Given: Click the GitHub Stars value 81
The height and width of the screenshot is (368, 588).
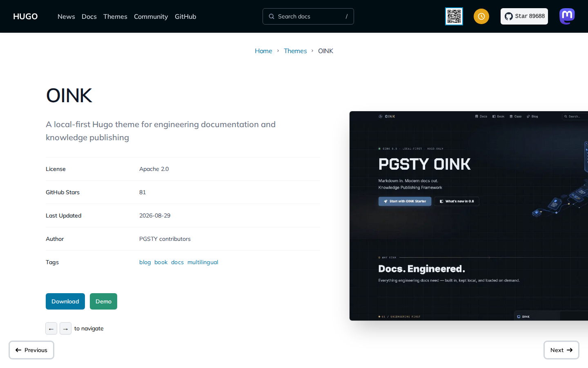Looking at the screenshot, I should click(x=143, y=192).
